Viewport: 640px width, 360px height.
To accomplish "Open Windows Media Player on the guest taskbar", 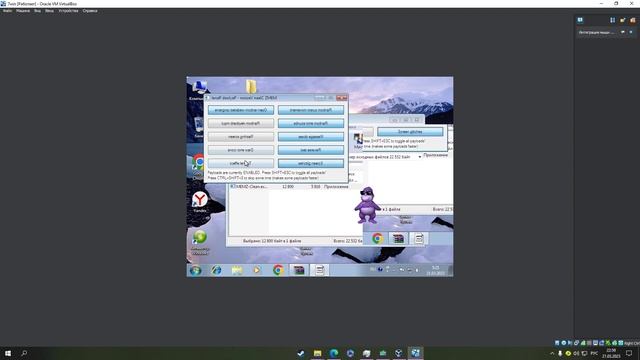I will [x=257, y=270].
